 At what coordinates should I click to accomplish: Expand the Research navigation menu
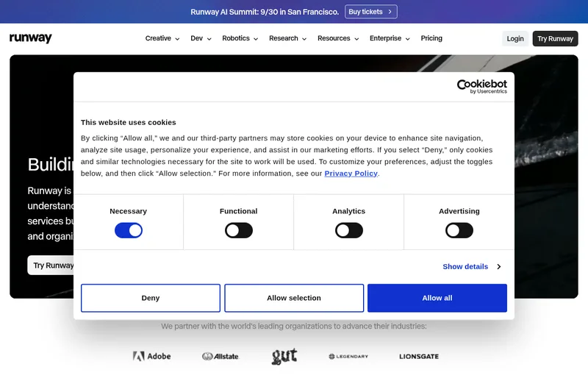287,38
